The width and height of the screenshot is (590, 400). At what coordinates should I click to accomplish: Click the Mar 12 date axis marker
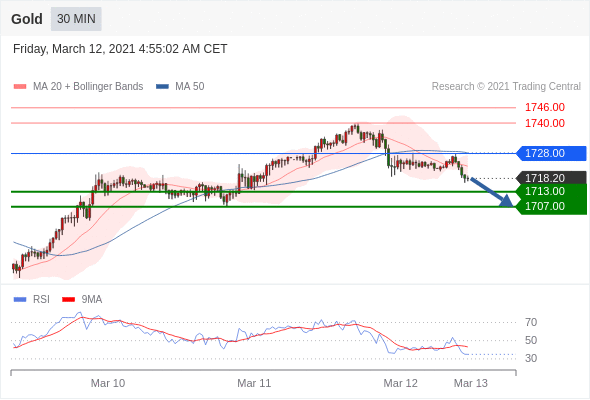point(400,383)
